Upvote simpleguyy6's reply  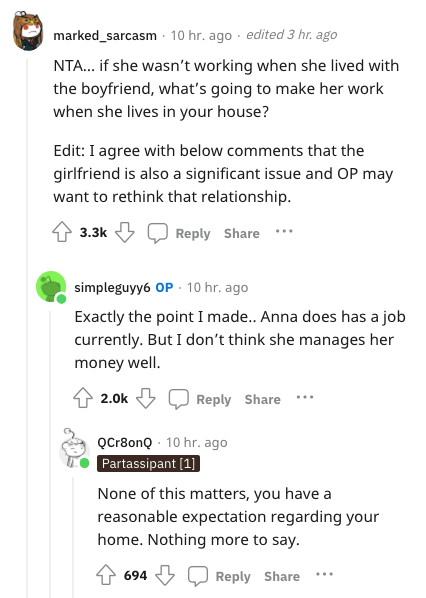tap(83, 398)
